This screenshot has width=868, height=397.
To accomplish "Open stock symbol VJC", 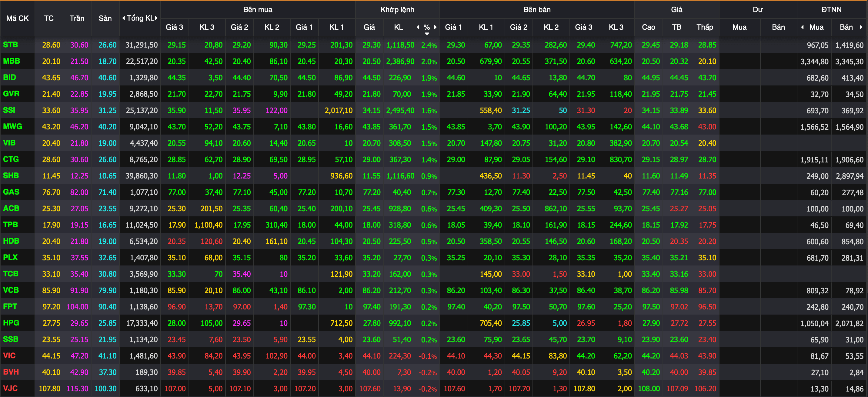I will tap(10, 389).
